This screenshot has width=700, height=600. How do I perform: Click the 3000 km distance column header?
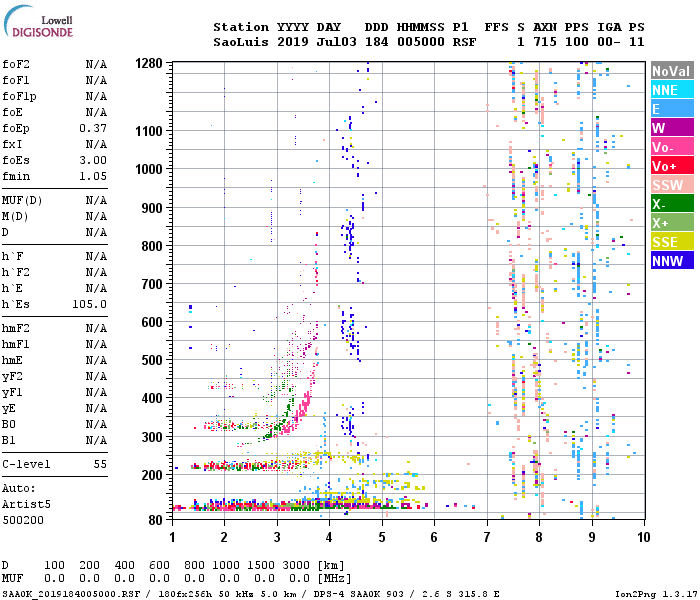click(296, 565)
